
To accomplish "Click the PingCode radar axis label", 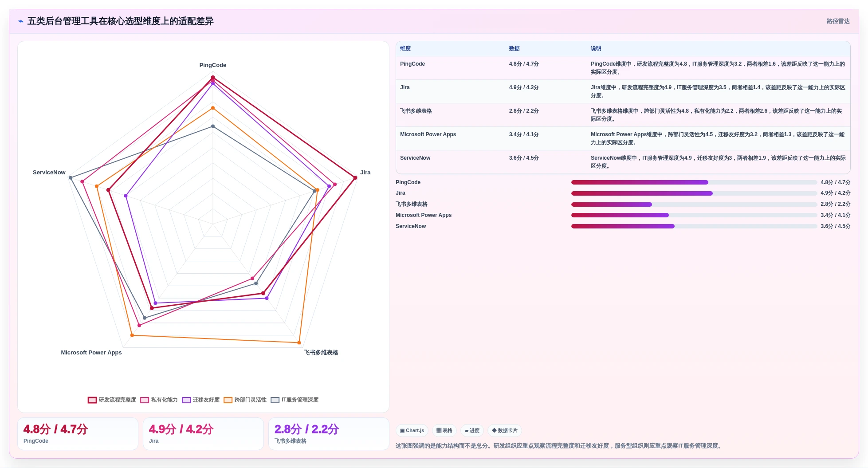I will 213,65.
